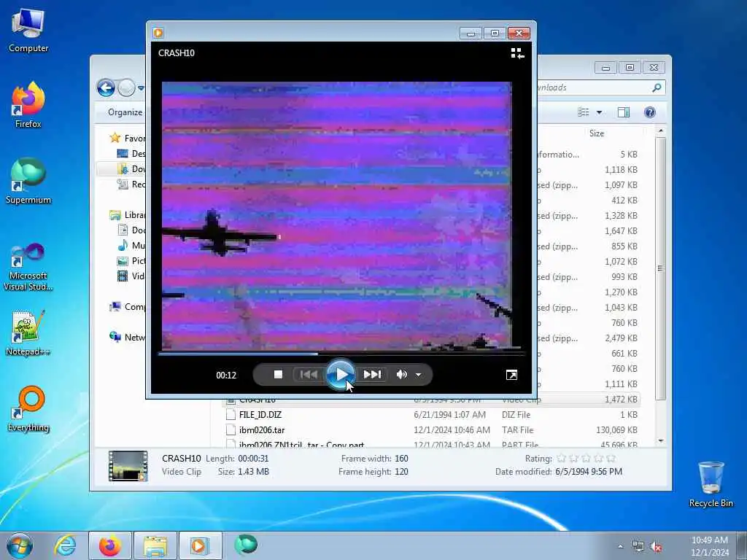Click the video seek bar

click(x=341, y=354)
